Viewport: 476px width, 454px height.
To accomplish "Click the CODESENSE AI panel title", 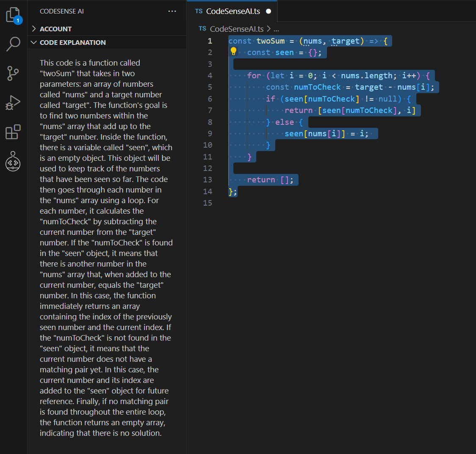I will click(x=62, y=11).
